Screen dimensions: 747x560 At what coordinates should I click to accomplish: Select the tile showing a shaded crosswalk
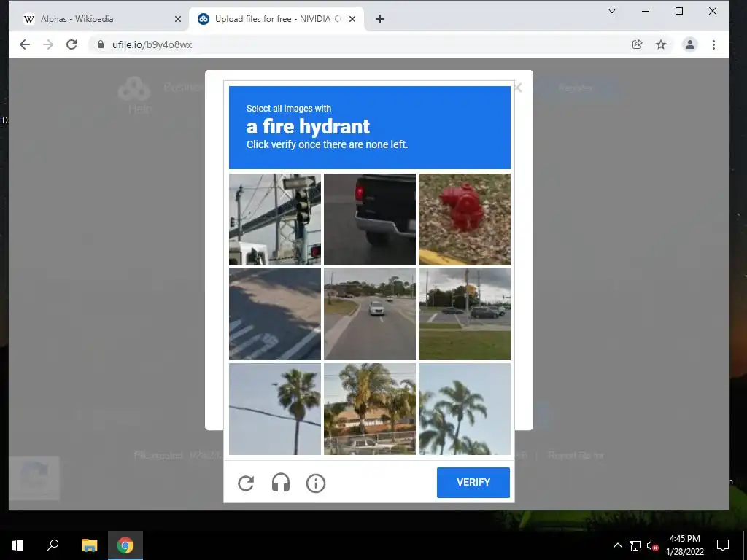point(275,314)
